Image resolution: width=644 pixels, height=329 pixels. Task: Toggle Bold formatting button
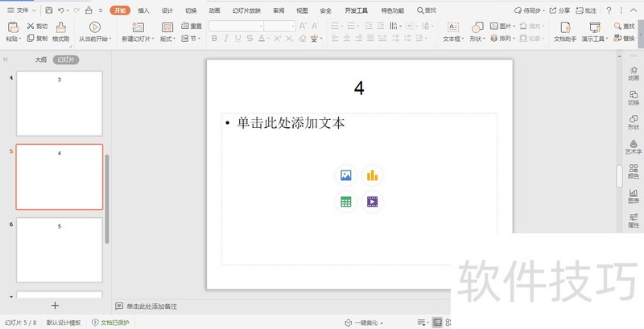214,38
